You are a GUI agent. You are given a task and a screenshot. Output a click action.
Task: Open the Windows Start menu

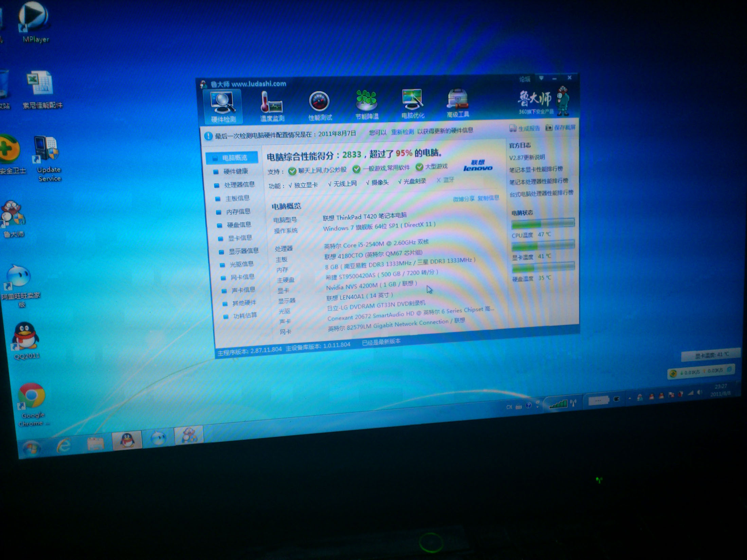[32, 448]
